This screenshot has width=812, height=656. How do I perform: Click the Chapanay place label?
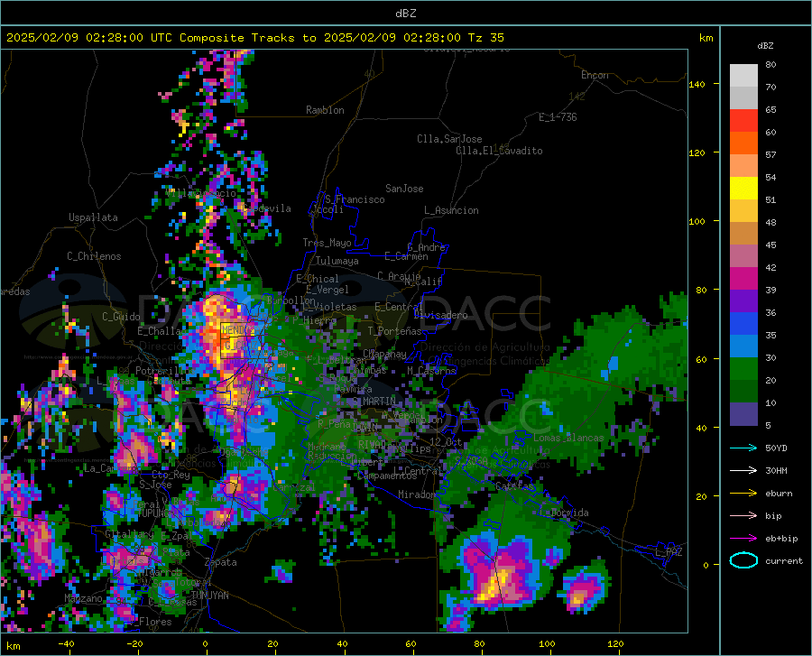point(384,354)
